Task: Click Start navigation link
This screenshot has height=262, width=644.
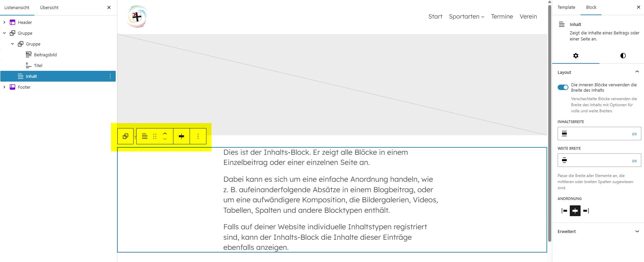Action: click(x=435, y=17)
